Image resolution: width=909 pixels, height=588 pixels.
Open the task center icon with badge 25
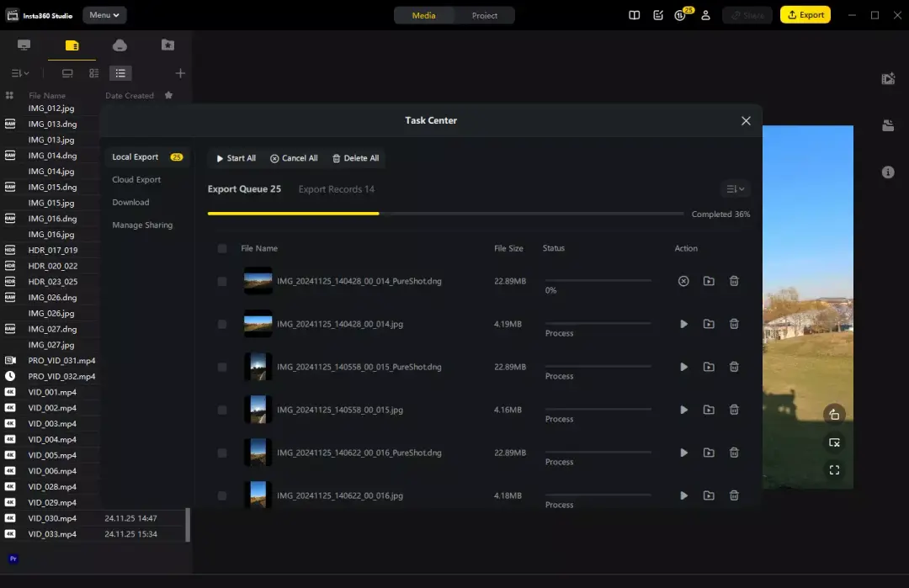tap(681, 14)
